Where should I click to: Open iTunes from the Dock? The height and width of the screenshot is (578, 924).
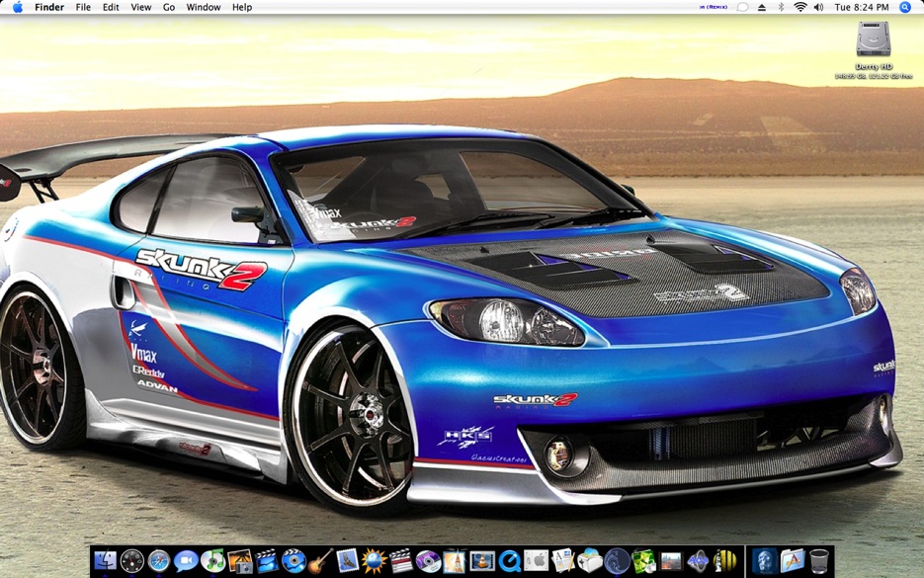pyautogui.click(x=212, y=560)
